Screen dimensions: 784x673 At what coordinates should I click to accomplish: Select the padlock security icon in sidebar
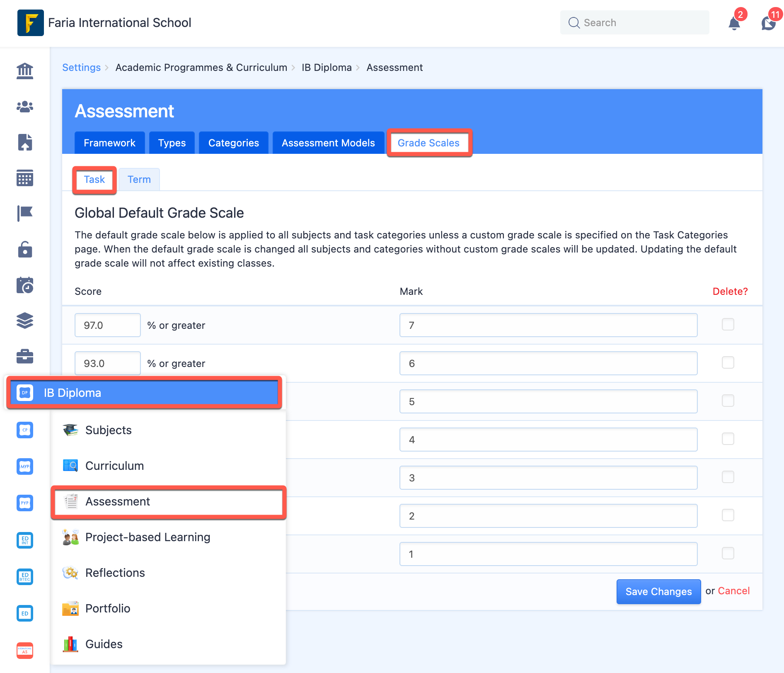pos(24,249)
